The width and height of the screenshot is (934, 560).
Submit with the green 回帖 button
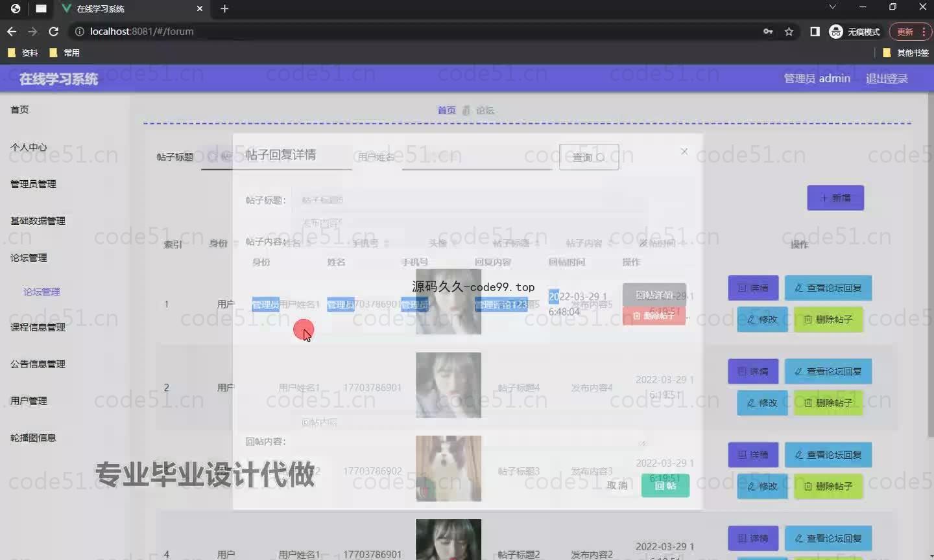[x=665, y=485]
